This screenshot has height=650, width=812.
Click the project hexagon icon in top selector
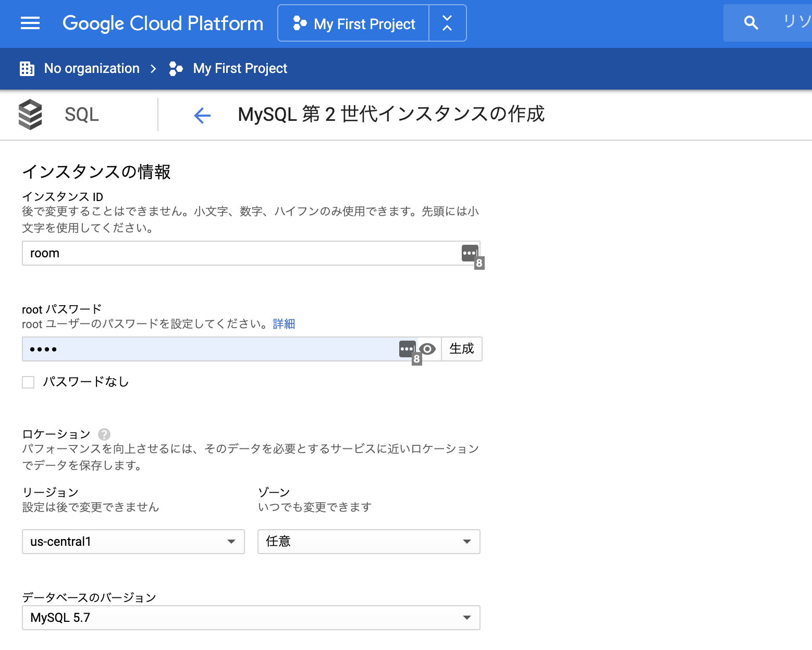(x=300, y=23)
